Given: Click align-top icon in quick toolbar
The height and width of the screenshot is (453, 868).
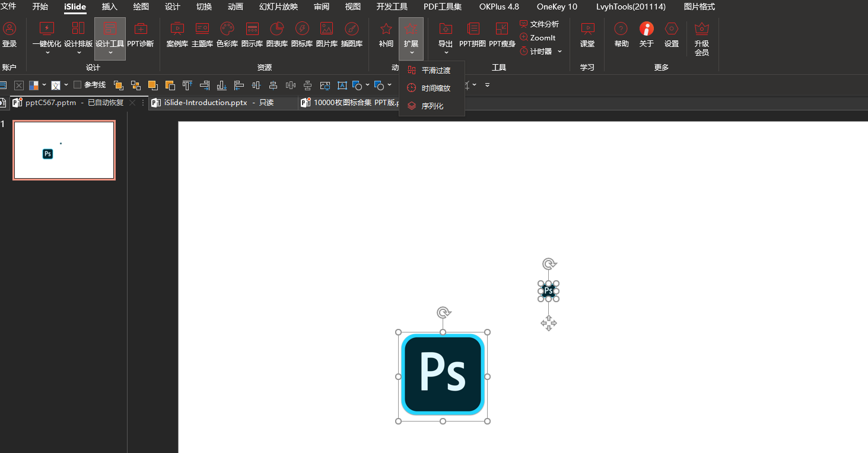Looking at the screenshot, I should point(187,85).
